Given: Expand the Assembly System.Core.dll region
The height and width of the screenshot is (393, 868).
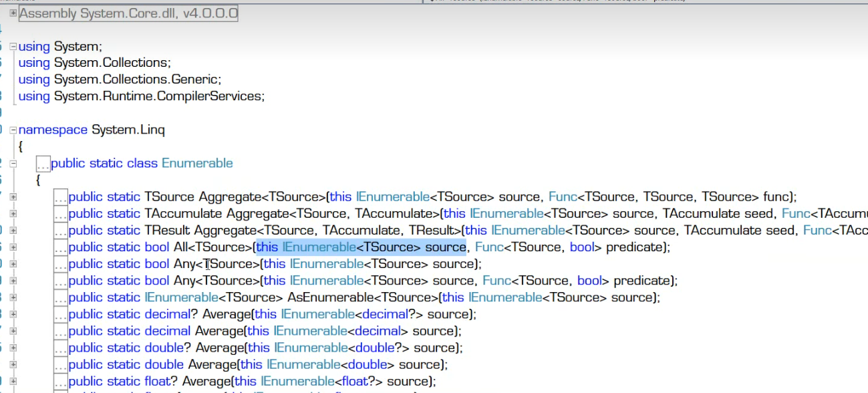Looking at the screenshot, I should 13,13.
